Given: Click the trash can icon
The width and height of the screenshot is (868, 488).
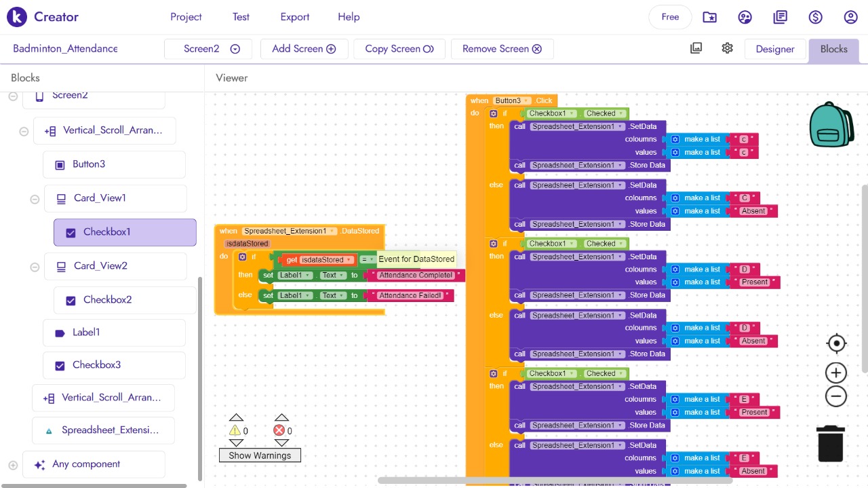Looking at the screenshot, I should (831, 443).
